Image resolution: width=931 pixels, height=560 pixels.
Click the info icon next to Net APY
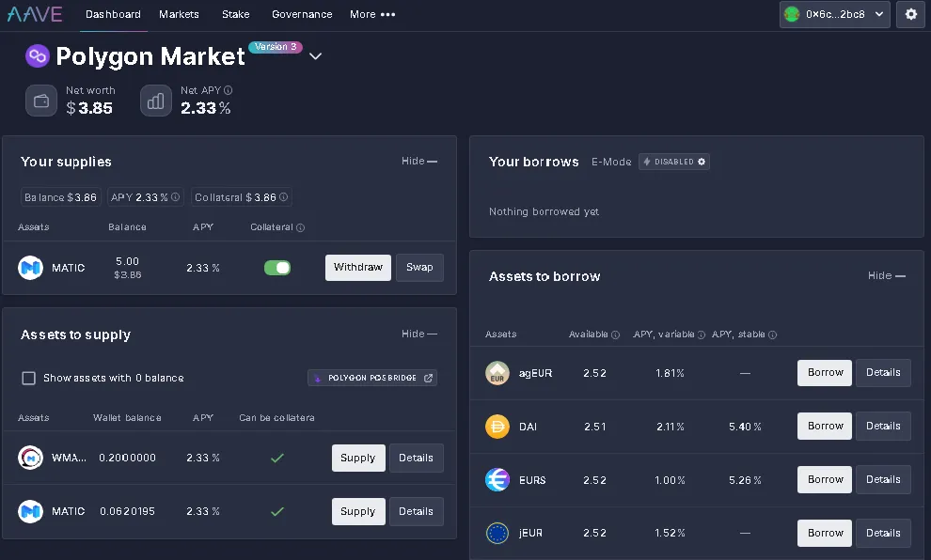coord(228,90)
